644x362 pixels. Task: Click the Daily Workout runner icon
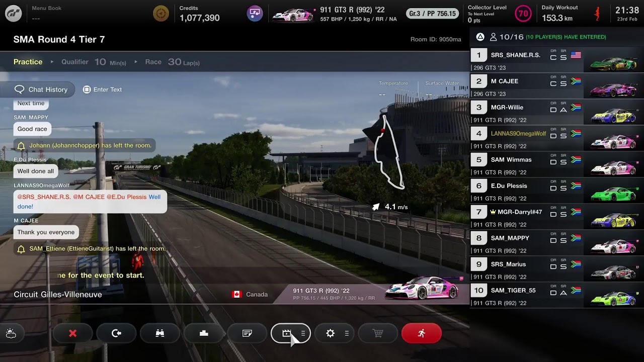pos(597,14)
